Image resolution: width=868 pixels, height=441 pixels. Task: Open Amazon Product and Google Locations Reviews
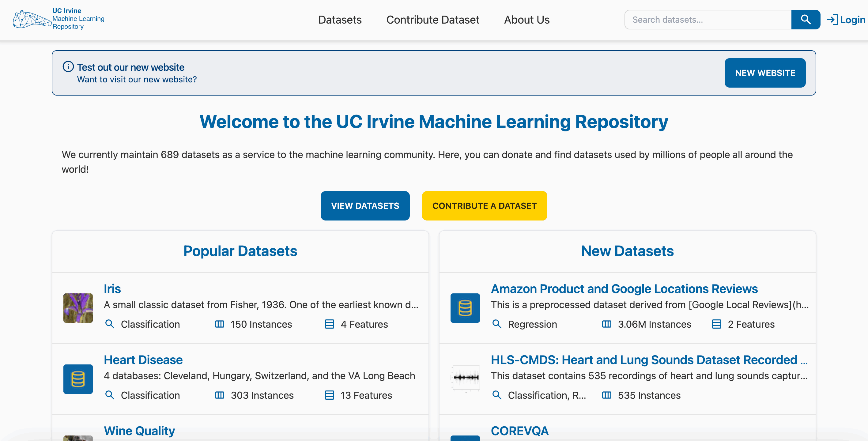[624, 289]
